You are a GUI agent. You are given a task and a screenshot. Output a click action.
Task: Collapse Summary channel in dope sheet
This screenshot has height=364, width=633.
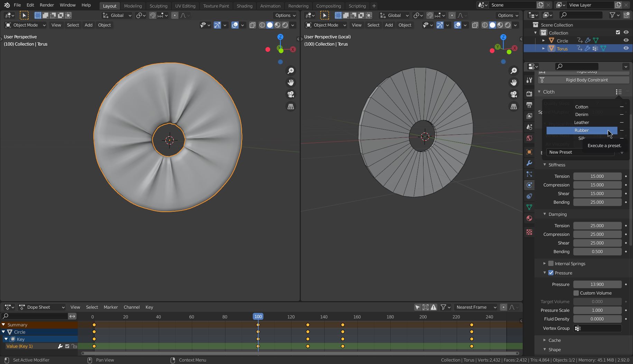point(3,325)
